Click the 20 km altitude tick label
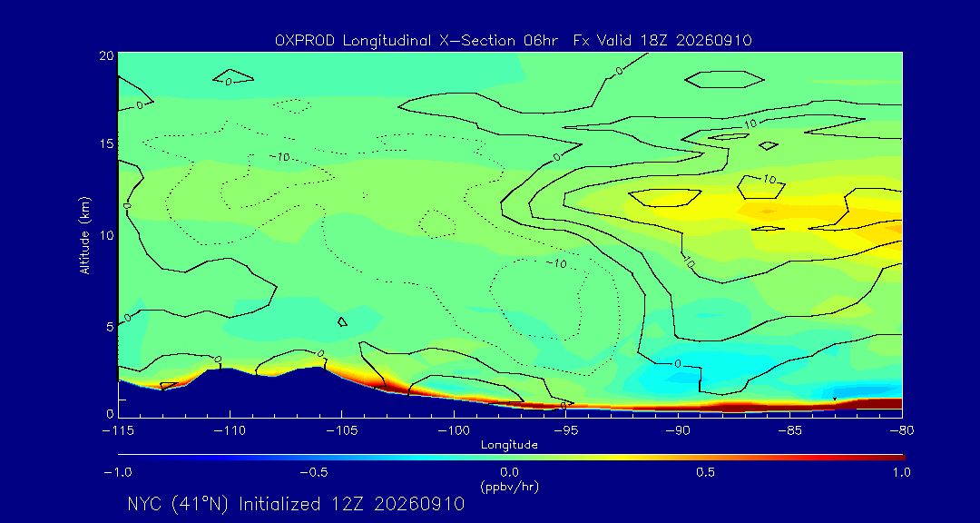 tap(106, 55)
